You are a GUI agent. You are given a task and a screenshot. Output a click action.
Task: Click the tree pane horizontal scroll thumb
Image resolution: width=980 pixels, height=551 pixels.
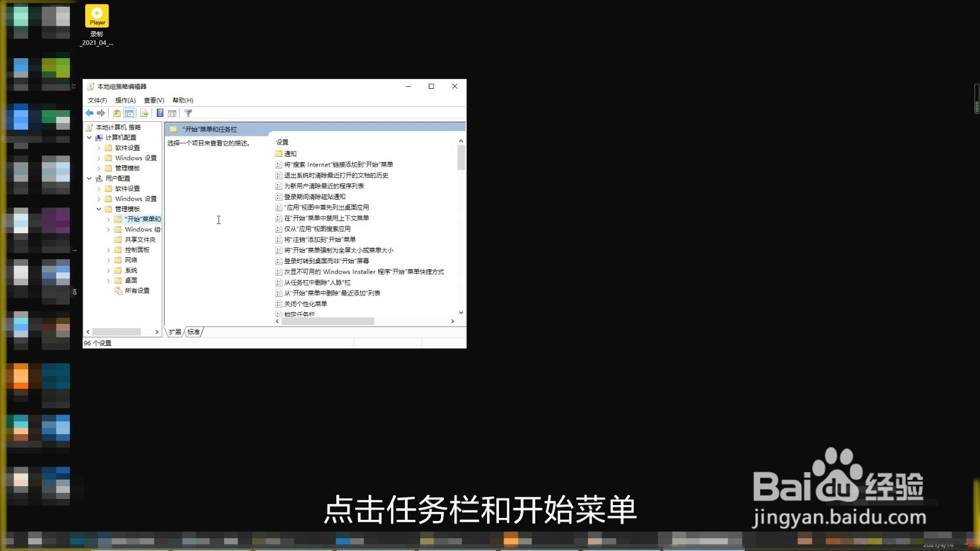tap(117, 332)
